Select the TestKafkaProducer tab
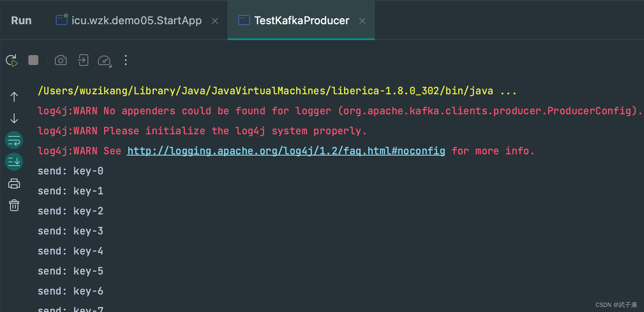 point(302,20)
